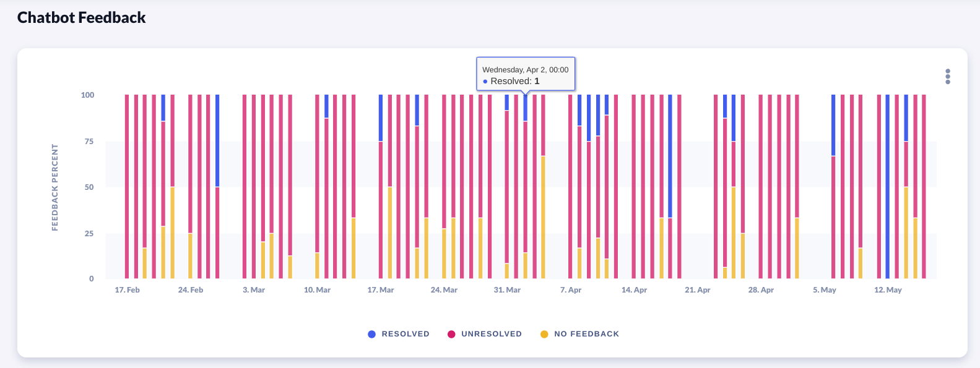Screen dimensions: 980x368
Task: Select the blue half-height segment after 24. Feb
Action: point(217,140)
